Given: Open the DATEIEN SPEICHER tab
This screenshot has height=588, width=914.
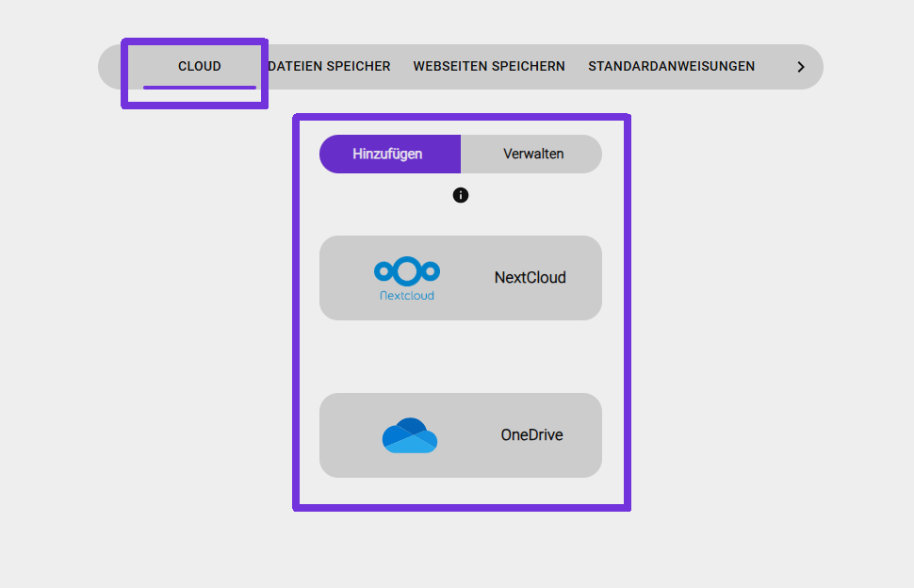Looking at the screenshot, I should 329,67.
